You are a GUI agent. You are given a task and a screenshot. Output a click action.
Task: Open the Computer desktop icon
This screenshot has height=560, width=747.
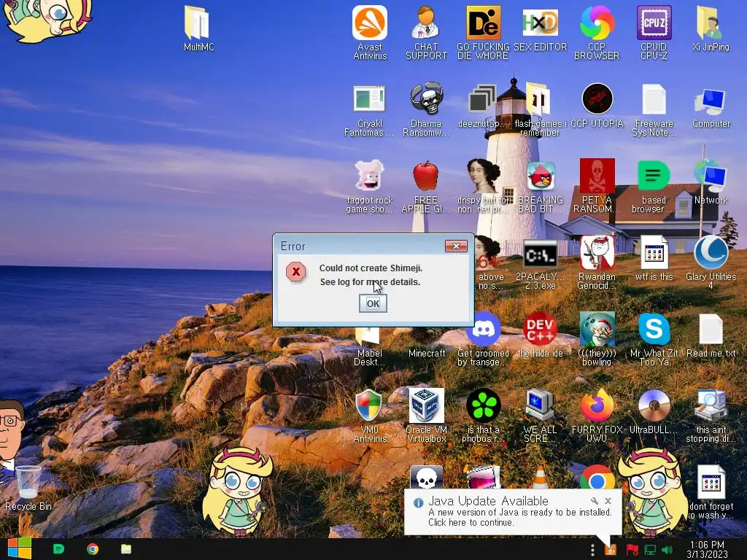pyautogui.click(x=711, y=106)
